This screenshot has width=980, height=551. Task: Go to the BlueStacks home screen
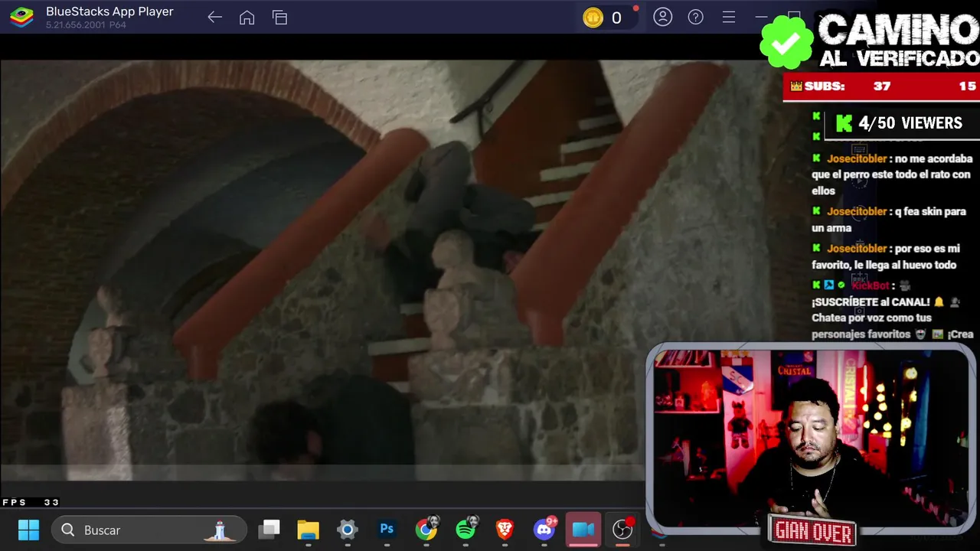tap(247, 18)
